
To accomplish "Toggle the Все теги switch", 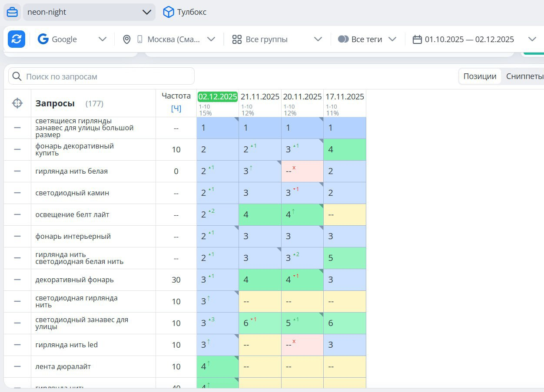I will click(x=343, y=40).
